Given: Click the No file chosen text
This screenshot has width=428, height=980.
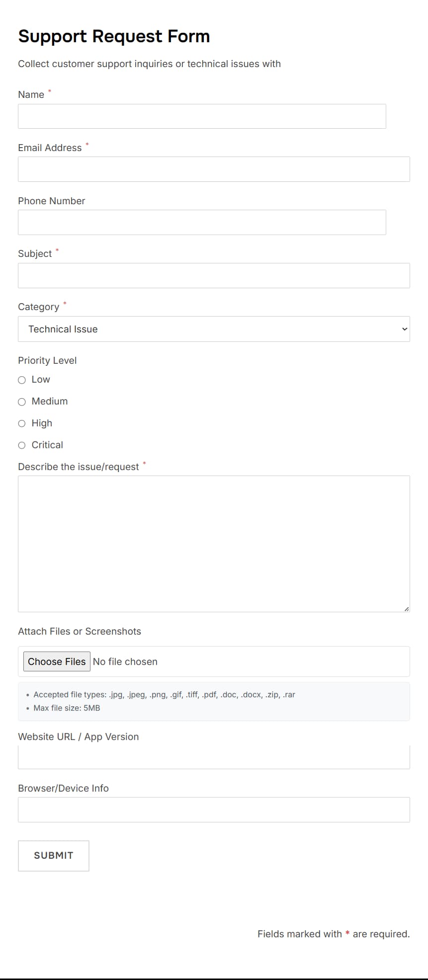Looking at the screenshot, I should (x=125, y=661).
